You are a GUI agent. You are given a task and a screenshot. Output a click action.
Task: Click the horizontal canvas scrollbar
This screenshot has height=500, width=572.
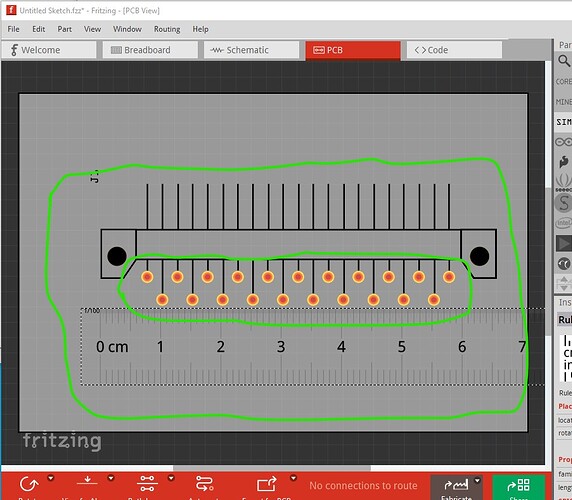[272, 468]
